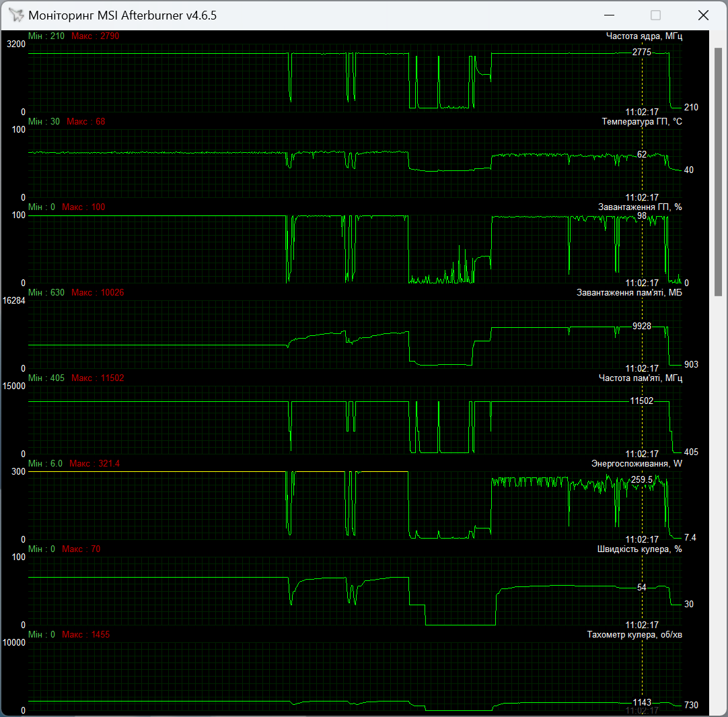Maximize the monitoring window
The width and height of the screenshot is (728, 717).
(655, 15)
